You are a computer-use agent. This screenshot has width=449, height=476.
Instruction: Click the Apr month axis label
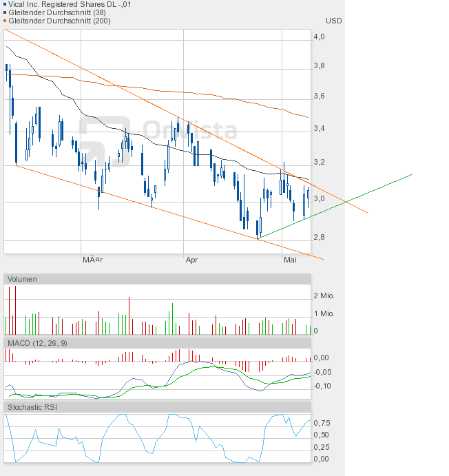[x=191, y=260]
